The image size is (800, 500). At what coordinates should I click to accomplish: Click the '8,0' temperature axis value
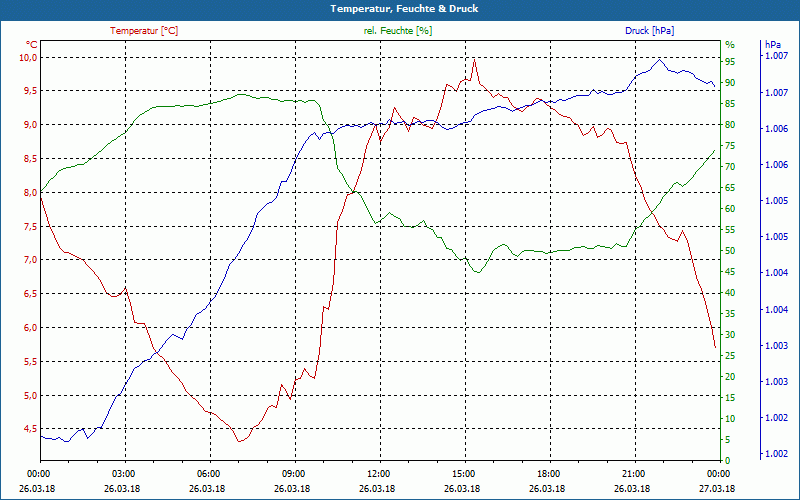point(31,193)
